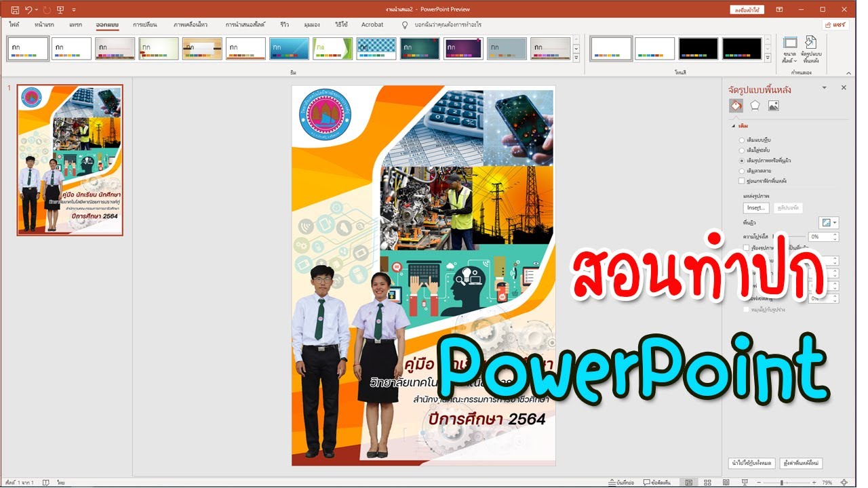This screenshot has width=868, height=488.
Task: Close the Format Background pane
Action: coord(844,87)
